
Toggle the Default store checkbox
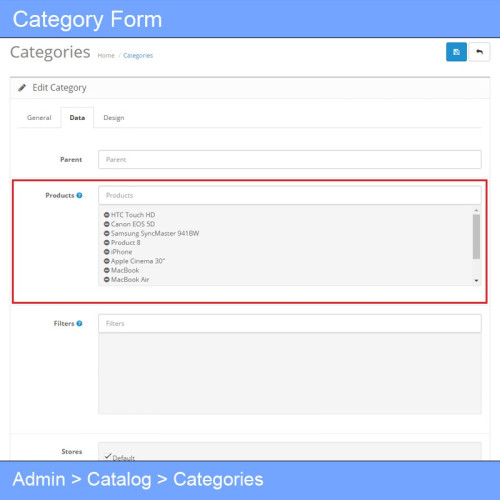tap(108, 456)
